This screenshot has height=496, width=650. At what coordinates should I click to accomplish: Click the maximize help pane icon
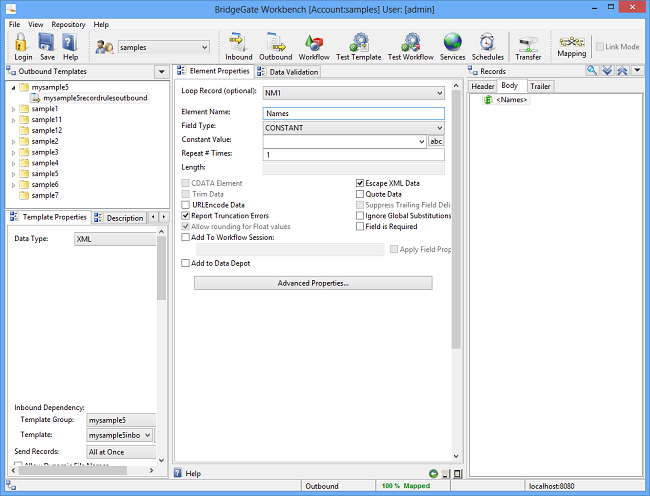pos(457,474)
